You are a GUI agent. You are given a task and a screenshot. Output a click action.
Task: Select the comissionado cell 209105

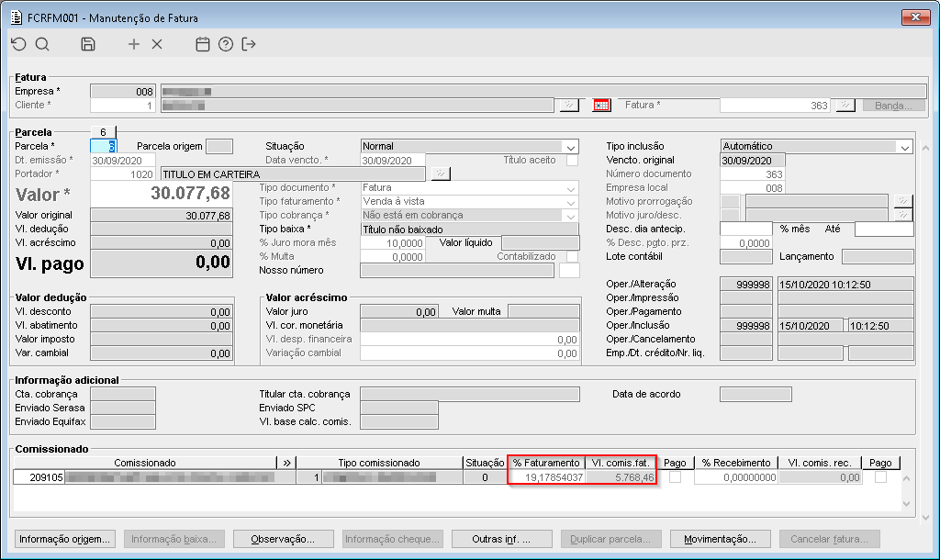[x=39, y=477]
